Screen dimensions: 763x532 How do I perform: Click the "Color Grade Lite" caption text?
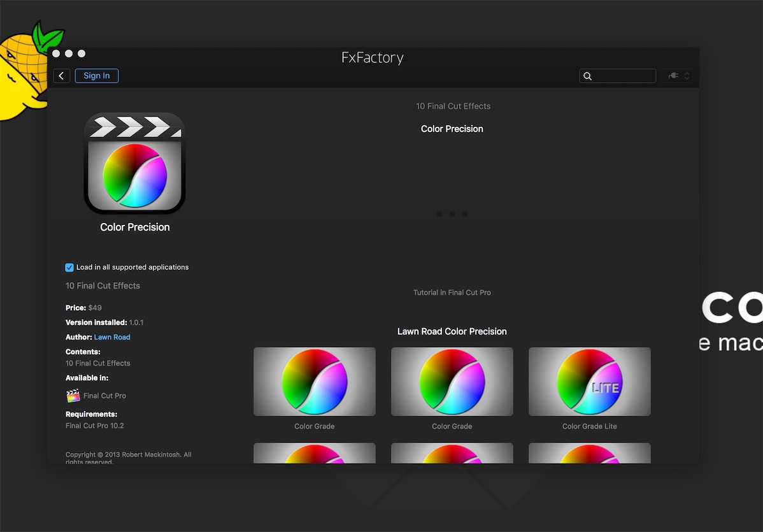point(589,426)
